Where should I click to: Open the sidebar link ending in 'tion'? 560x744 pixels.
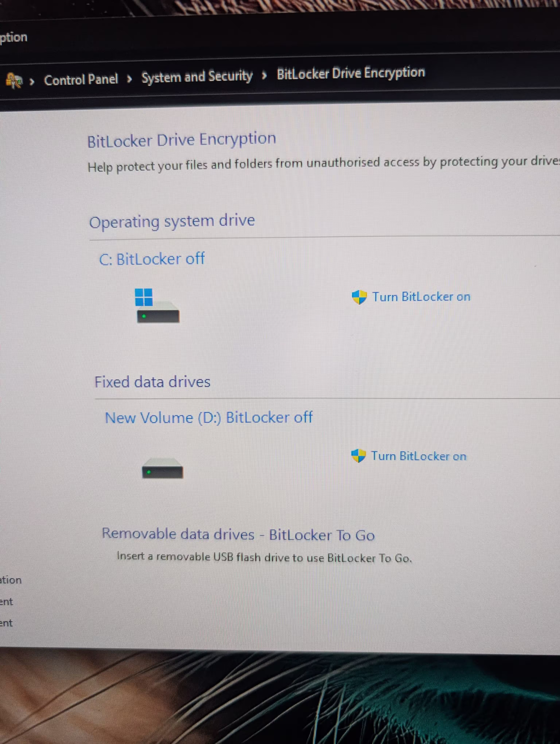coord(11,580)
